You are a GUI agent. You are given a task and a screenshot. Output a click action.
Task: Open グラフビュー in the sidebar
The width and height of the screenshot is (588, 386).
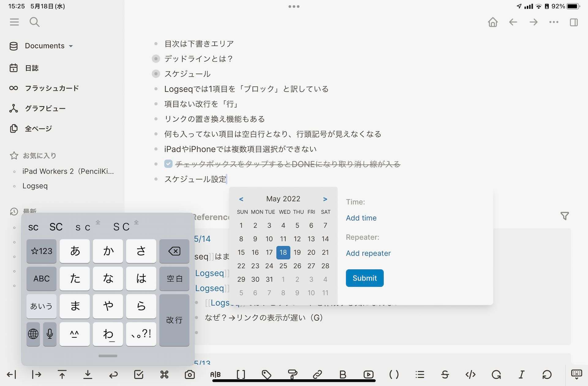(45, 108)
